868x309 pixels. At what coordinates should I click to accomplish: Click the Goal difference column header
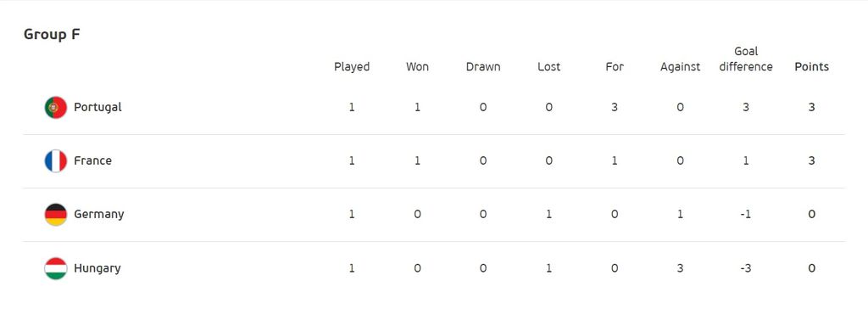click(746, 59)
